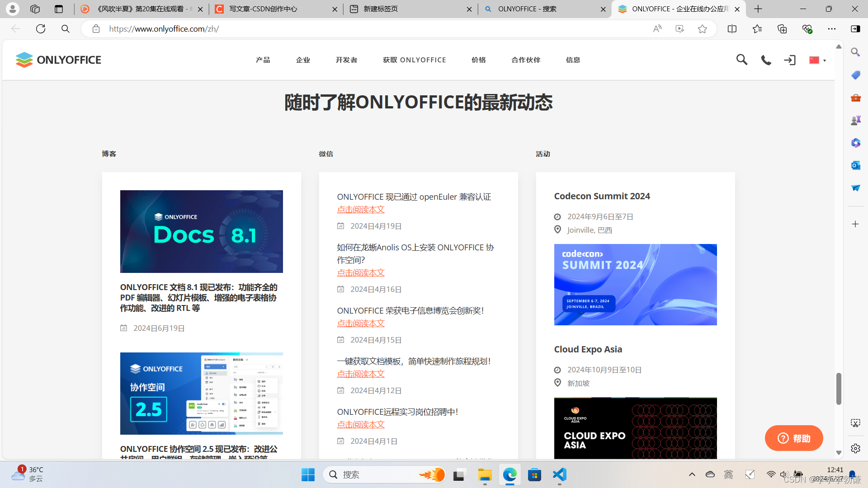
Task: Switch to the 新建标签页 tab
Action: [410, 9]
